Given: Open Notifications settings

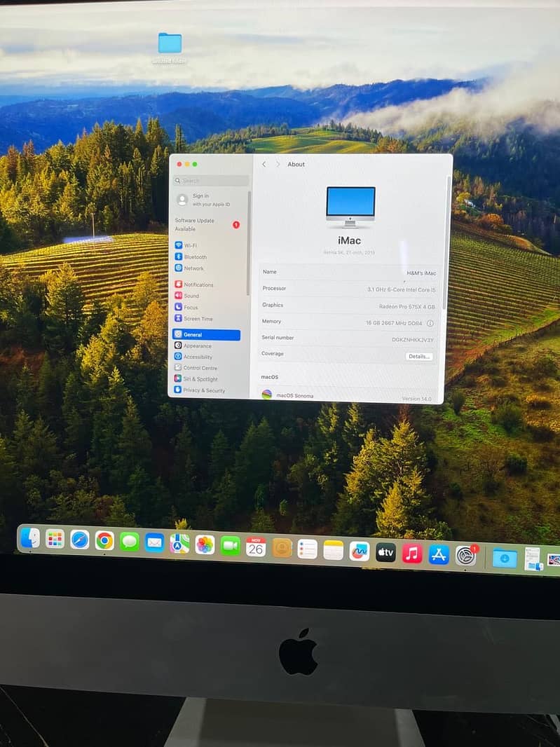Looking at the screenshot, I should (x=194, y=285).
